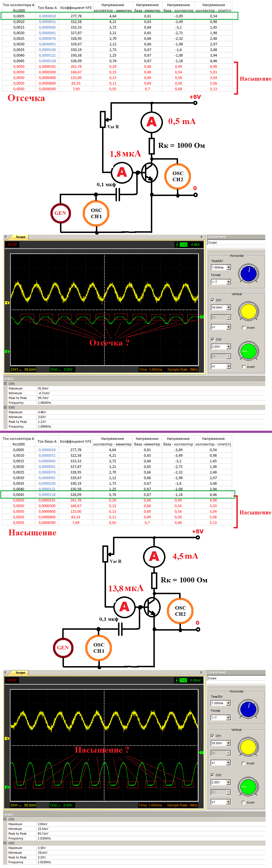Open Format Y-T dropdown in lower scope
This screenshot has width=272, height=868.
[x=229, y=718]
